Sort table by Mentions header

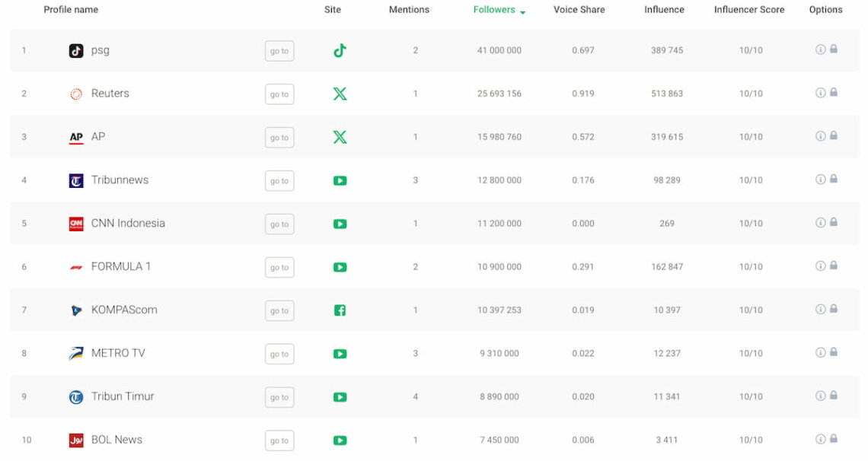point(409,9)
